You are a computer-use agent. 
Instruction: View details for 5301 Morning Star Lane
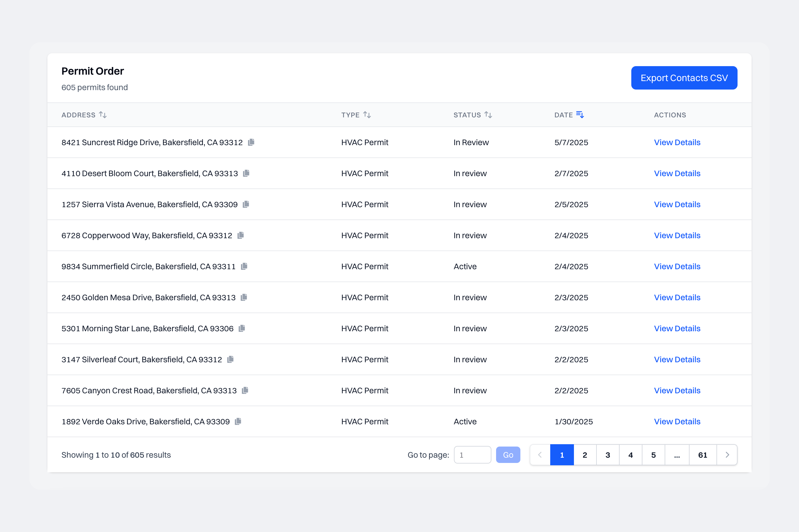pos(677,328)
